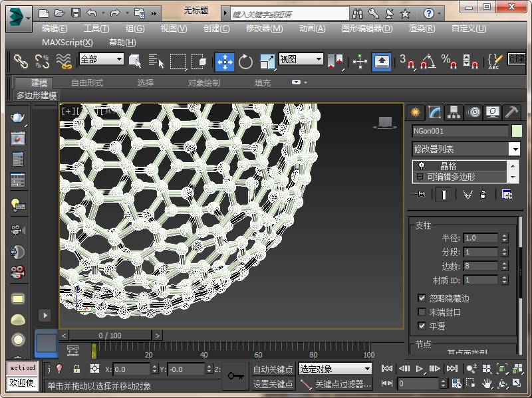Screen dimensions: 532x398
Task: Toggle the 忽略隐藏边 checkbox
Action: tap(422, 298)
